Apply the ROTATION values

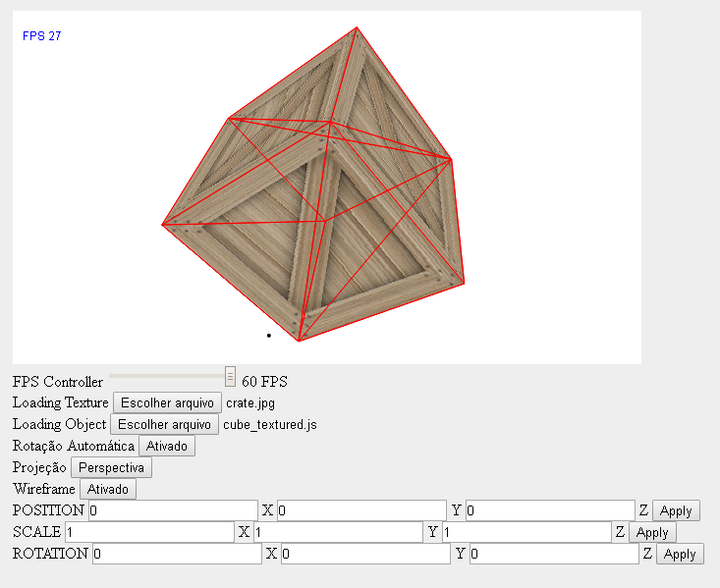click(680, 554)
